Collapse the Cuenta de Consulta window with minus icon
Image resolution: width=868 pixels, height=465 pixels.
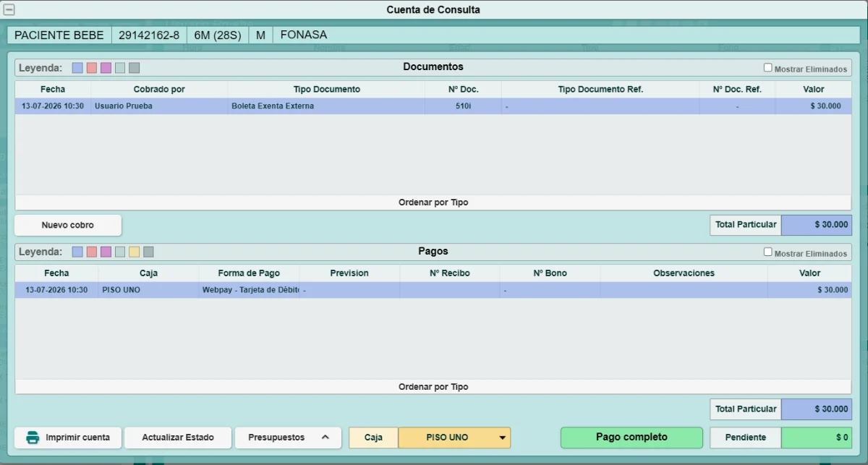click(9, 9)
